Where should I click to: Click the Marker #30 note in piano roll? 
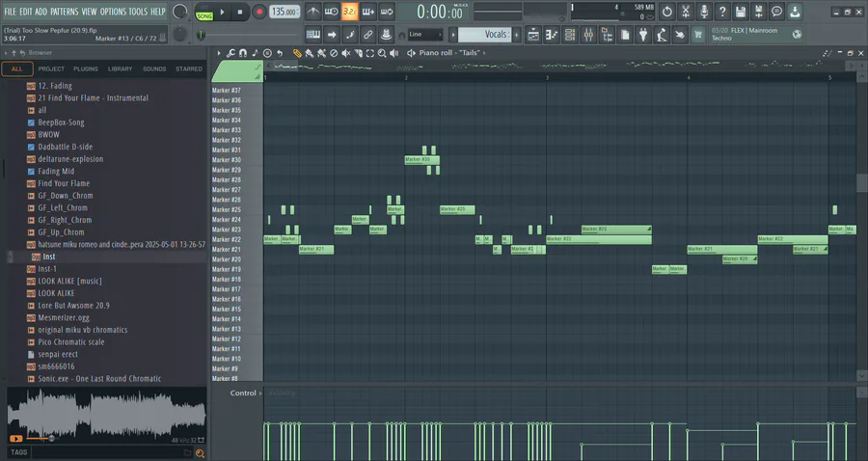coord(421,160)
